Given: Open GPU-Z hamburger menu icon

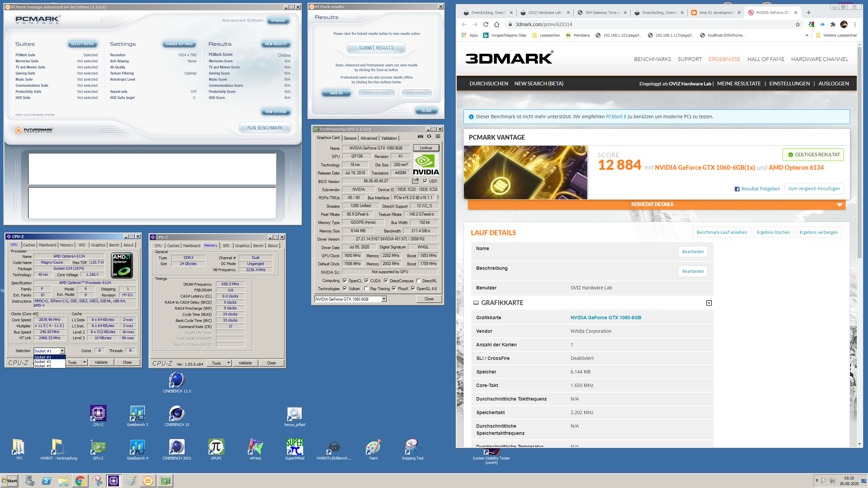Looking at the screenshot, I should coord(438,137).
